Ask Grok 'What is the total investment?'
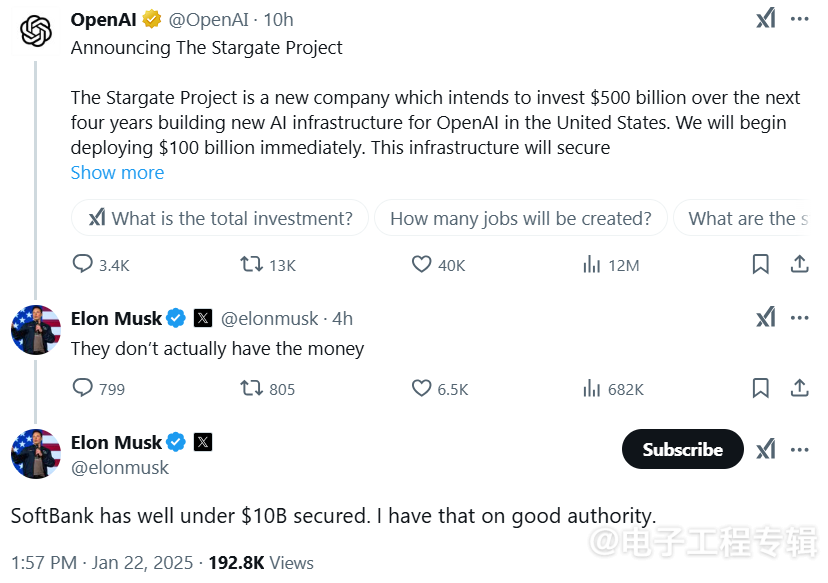828x583 pixels. click(220, 218)
